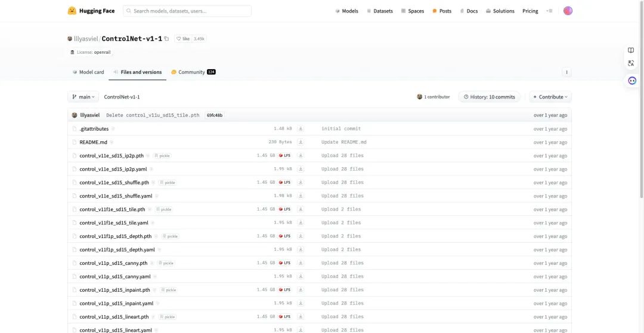Select the Files and versions tab

[138, 72]
